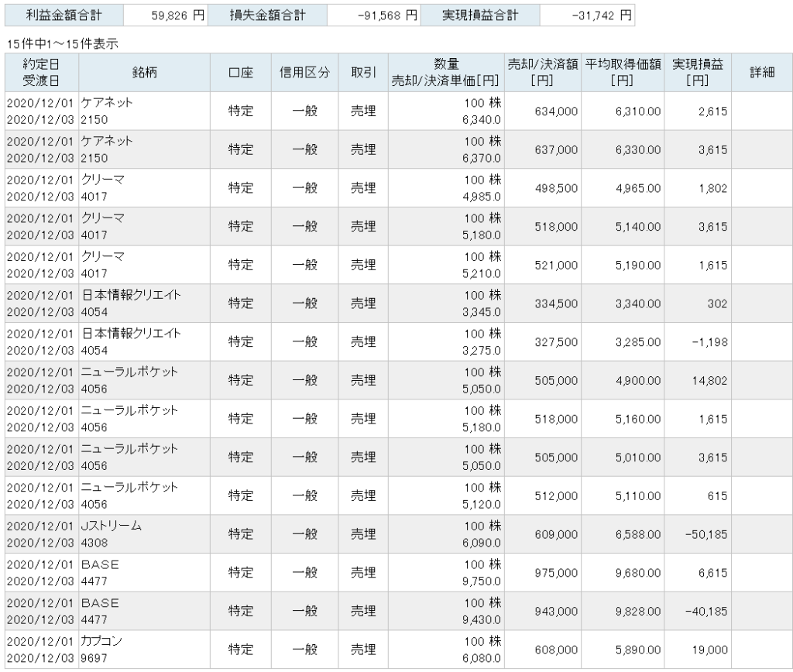The width and height of the screenshot is (793, 672).
Task: Click the 損失金額合計 value -91,568 円
Action: click(387, 15)
